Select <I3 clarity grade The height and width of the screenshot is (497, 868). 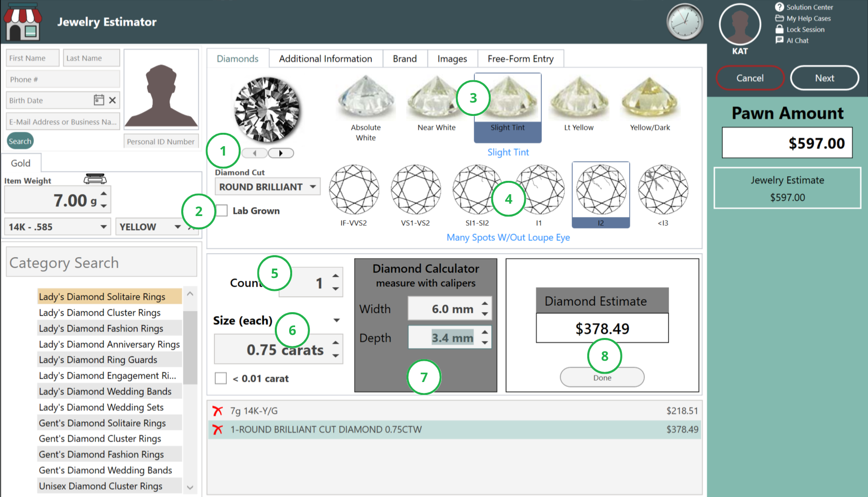(x=663, y=196)
